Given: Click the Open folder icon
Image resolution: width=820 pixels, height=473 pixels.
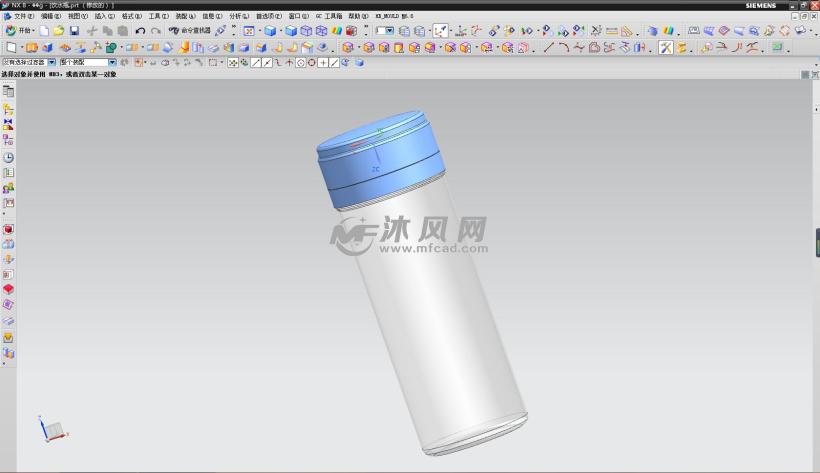Looking at the screenshot, I should (x=59, y=31).
